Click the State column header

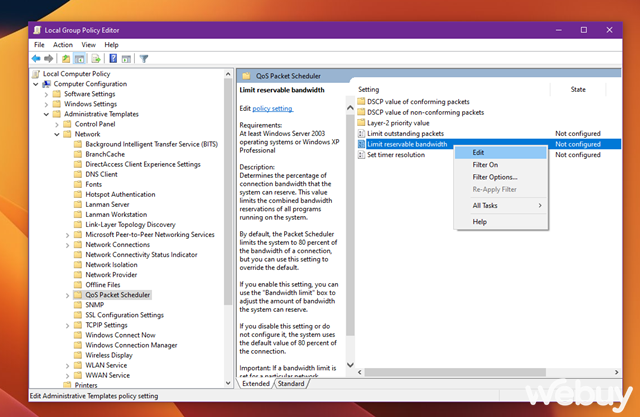(578, 89)
